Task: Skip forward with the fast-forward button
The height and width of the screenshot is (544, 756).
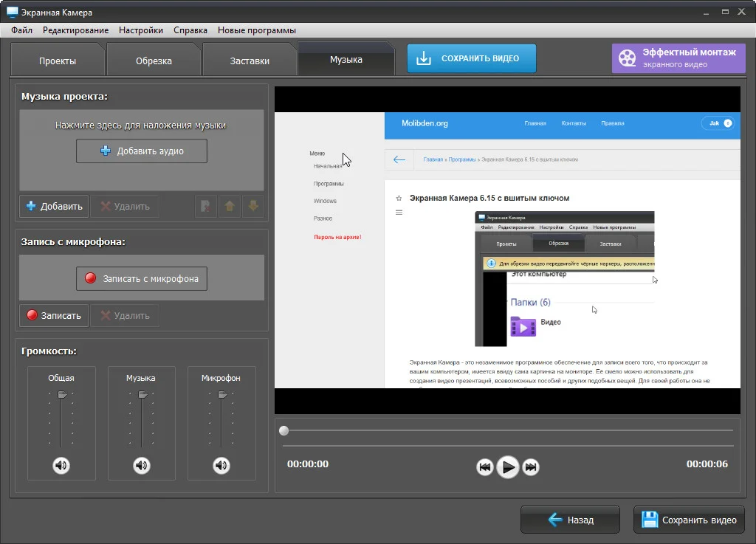Action: click(x=530, y=467)
